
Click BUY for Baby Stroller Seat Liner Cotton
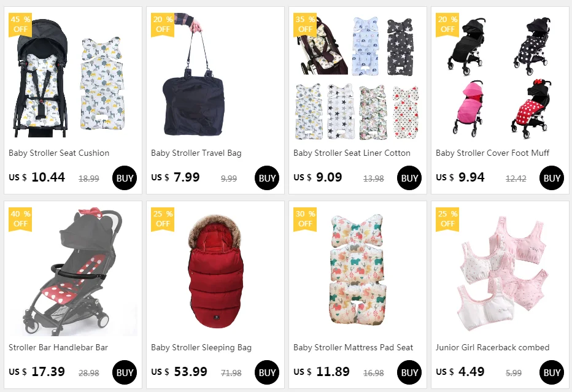[409, 178]
